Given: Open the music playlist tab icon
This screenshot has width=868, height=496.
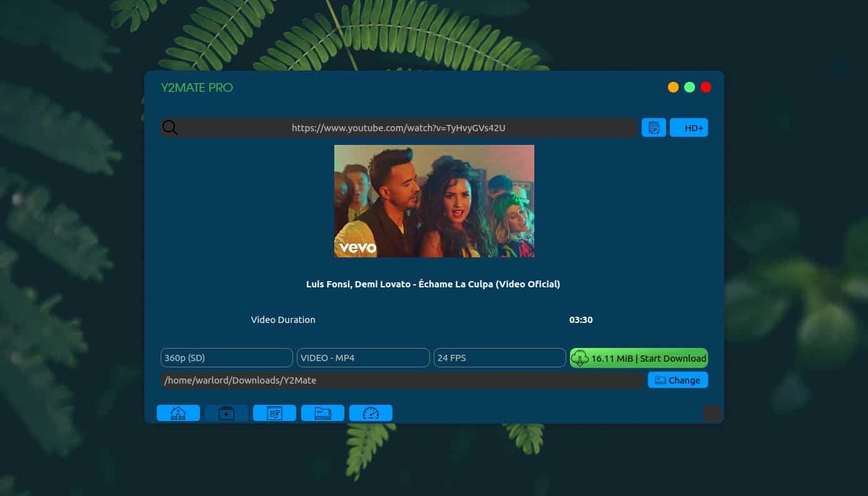Looking at the screenshot, I should [x=274, y=413].
